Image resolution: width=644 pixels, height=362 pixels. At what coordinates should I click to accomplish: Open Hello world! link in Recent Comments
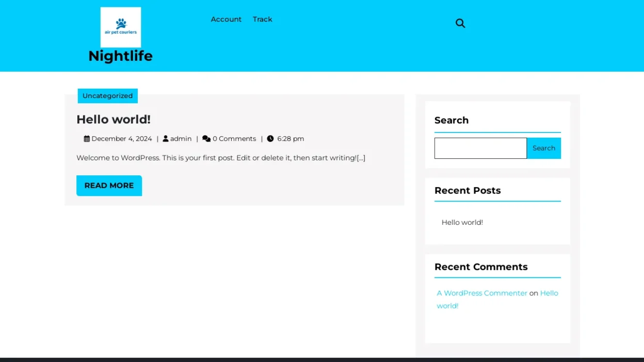point(549,293)
